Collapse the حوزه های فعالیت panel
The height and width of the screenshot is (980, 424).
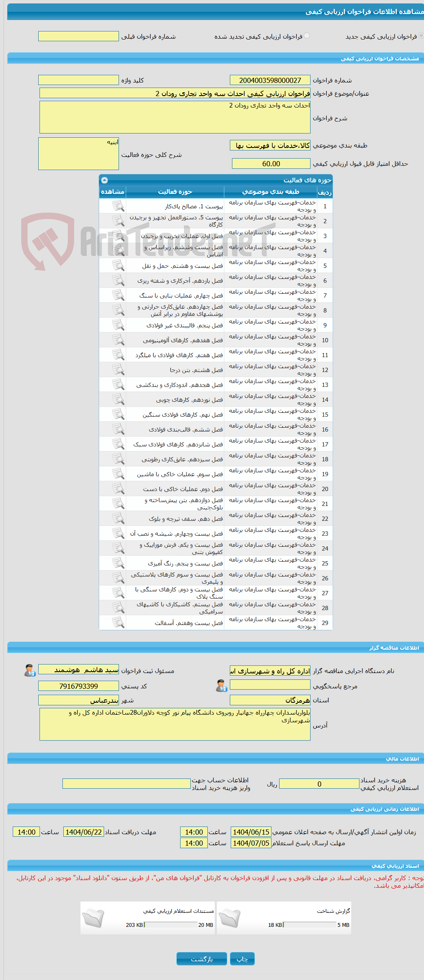(x=105, y=180)
